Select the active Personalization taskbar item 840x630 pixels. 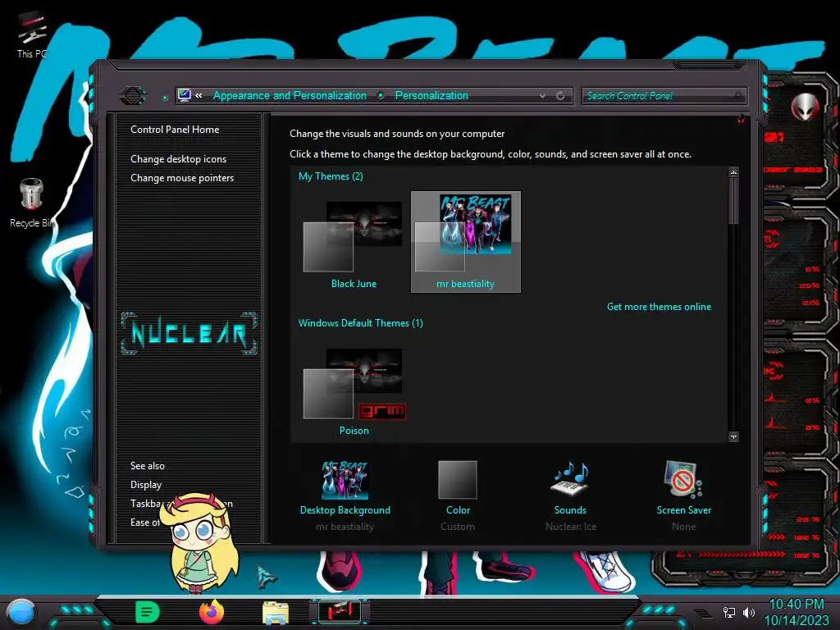340,612
